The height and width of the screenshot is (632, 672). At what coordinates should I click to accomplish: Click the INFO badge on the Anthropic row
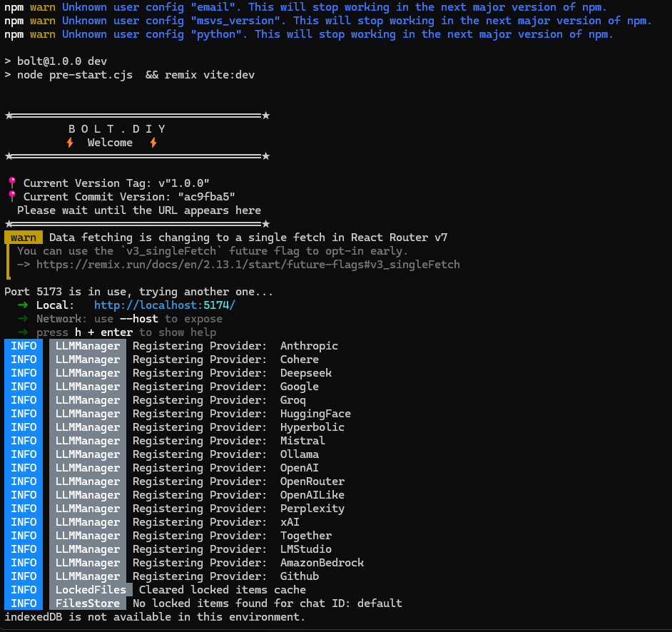(x=24, y=346)
